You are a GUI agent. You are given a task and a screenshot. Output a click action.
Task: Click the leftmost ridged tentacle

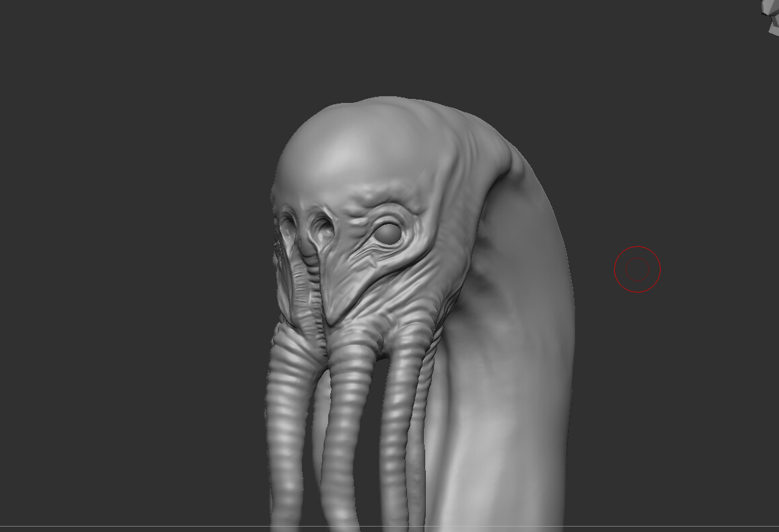289,404
